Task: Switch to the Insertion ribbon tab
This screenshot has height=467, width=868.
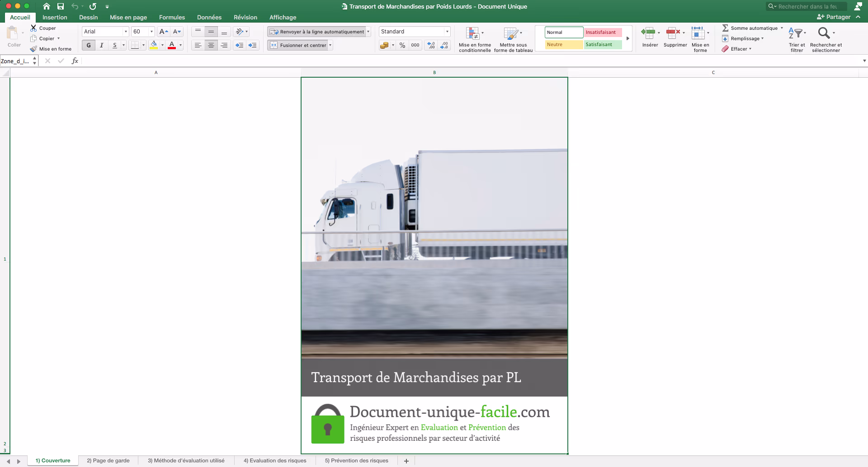Action: [55, 17]
